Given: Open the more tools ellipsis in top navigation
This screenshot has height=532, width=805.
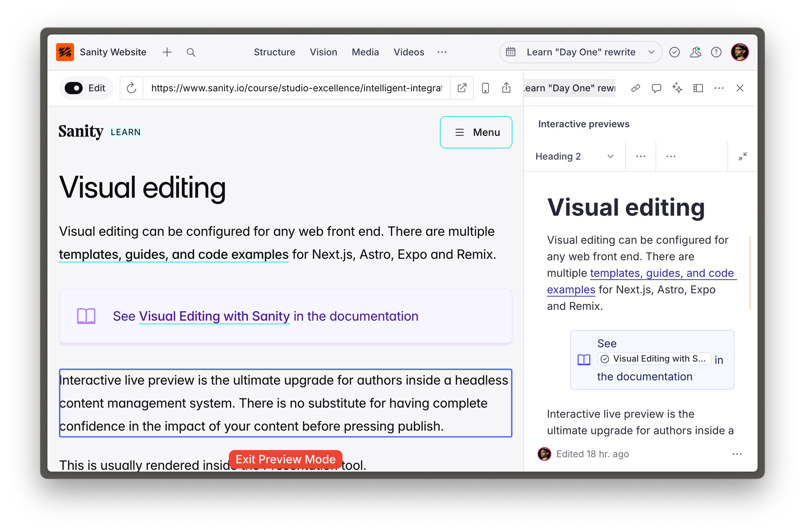Looking at the screenshot, I should pos(442,52).
